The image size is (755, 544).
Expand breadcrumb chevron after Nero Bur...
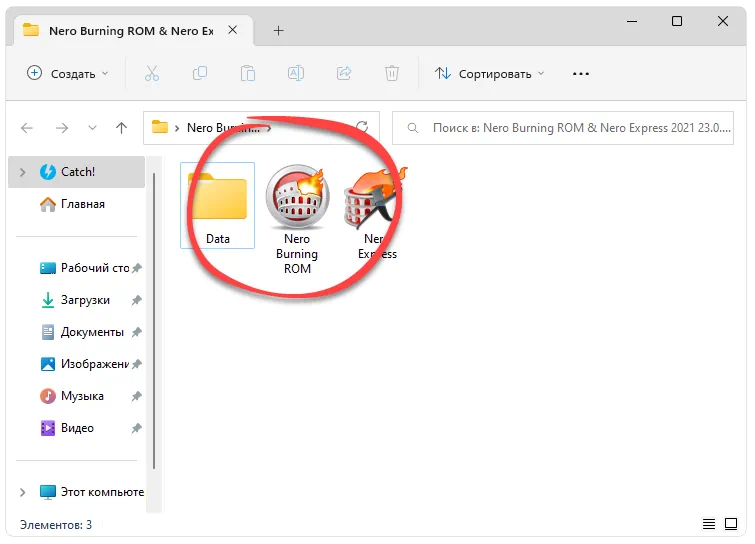pyautogui.click(x=269, y=128)
